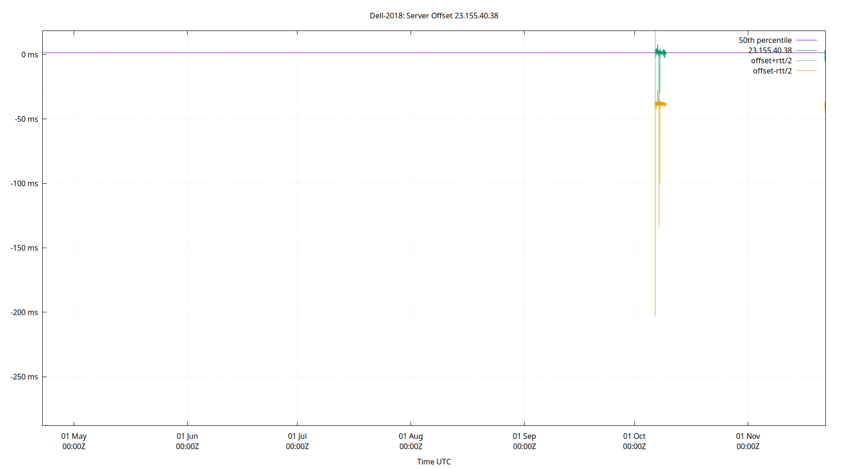868x469 pixels.
Task: Click the chart title Dell-2018 Server Offset
Action: point(434,15)
